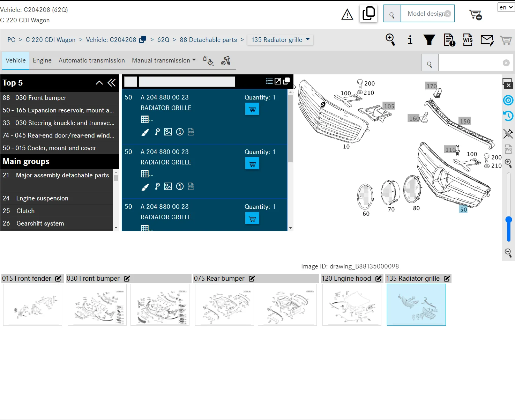This screenshot has width=515, height=420.
Task: Export the drawing using the SVG icon
Action: coord(508,149)
